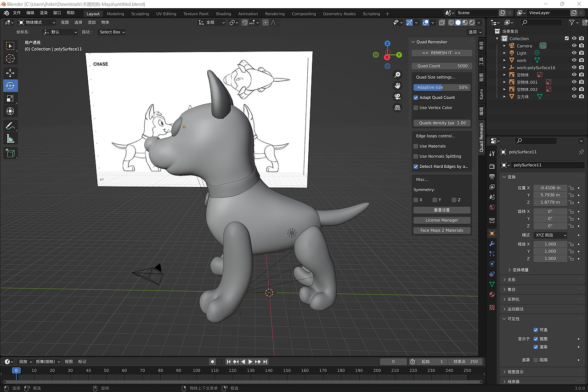Enable Adapt Quad Count checkbox

tap(416, 97)
